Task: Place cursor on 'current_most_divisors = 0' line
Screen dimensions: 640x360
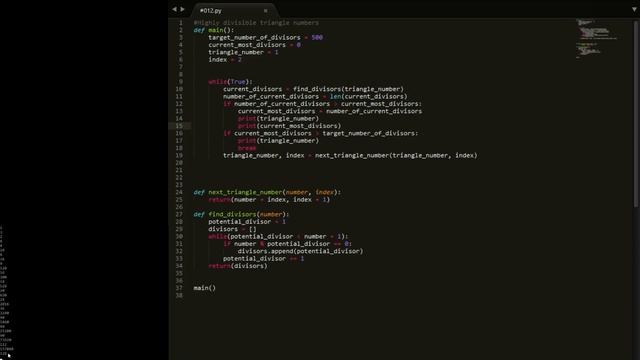Action: coord(254,45)
